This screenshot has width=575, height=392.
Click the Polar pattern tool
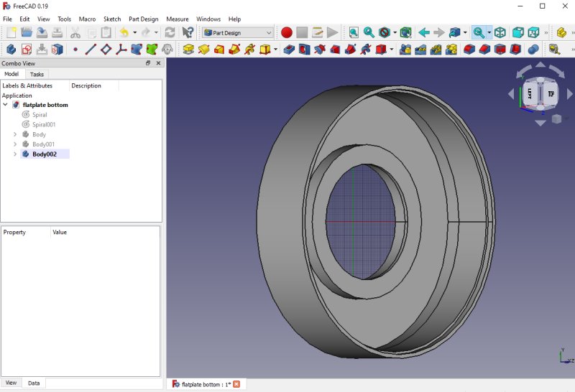coord(436,49)
